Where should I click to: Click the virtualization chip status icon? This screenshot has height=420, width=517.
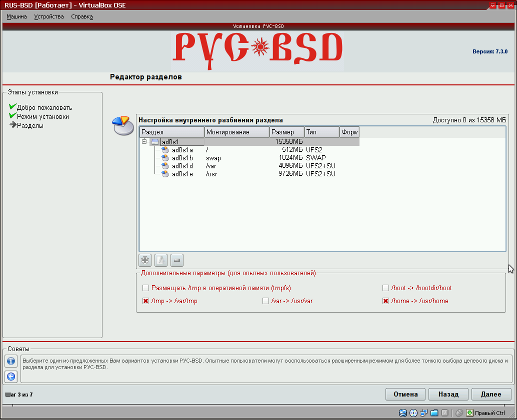(445, 413)
